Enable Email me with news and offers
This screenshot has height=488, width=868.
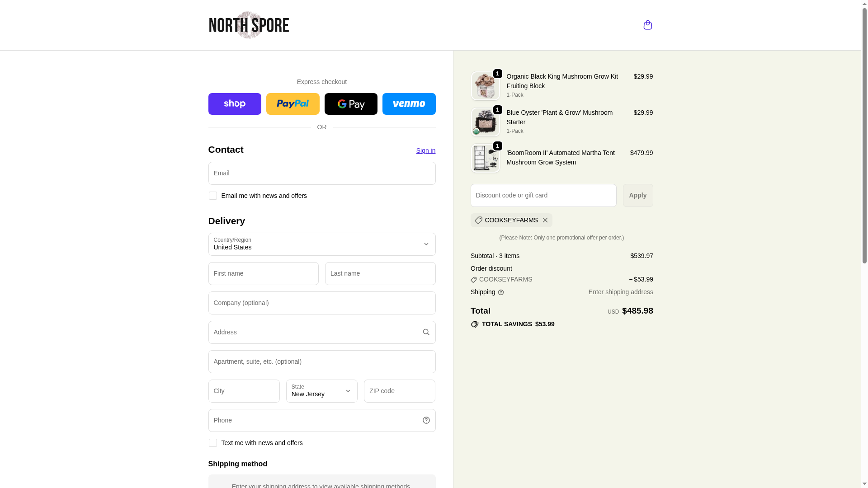212,196
